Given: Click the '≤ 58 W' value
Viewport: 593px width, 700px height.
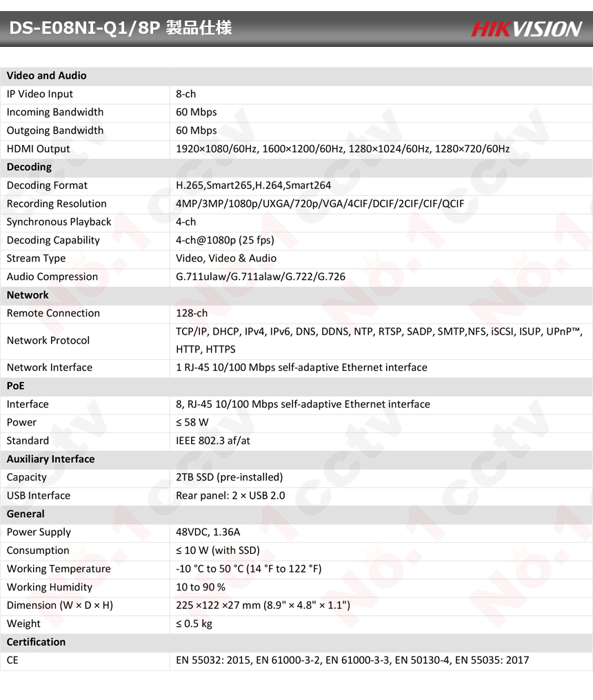Looking at the screenshot, I should click(x=192, y=422).
